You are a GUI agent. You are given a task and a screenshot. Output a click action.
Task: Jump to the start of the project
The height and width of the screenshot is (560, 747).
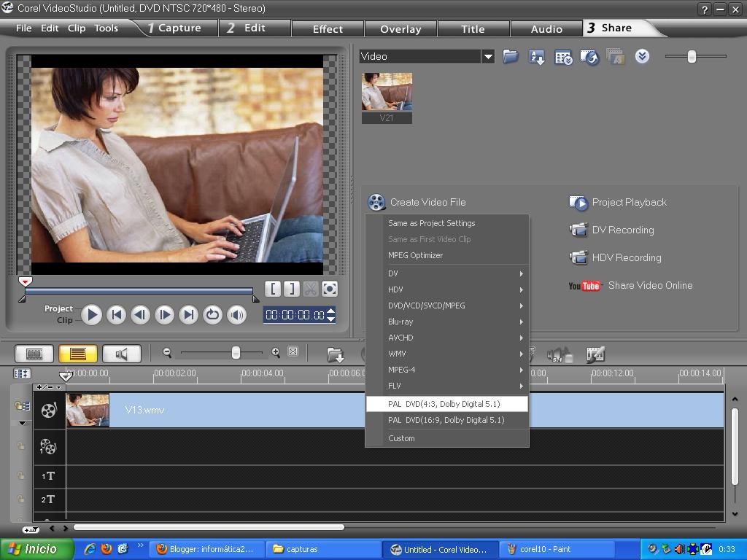click(116, 315)
